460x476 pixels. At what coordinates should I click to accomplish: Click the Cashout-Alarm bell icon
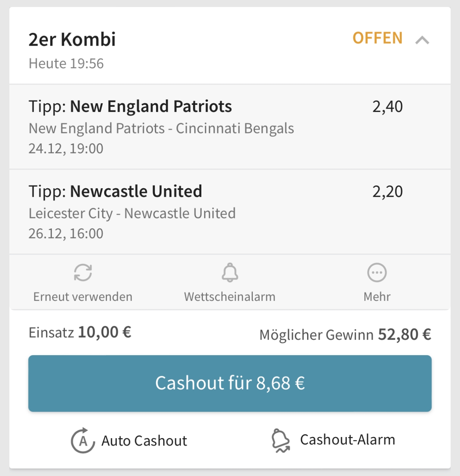[x=281, y=441]
